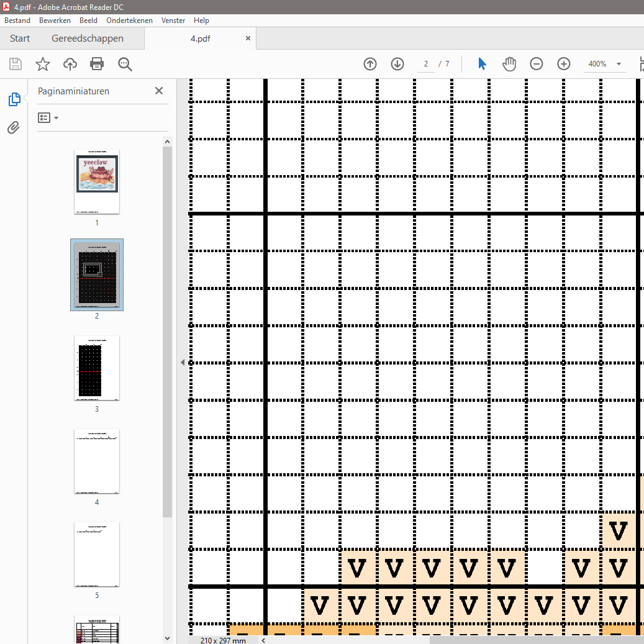Collapse the navigation pane with side arrow
This screenshot has width=644, height=644.
tap(183, 362)
